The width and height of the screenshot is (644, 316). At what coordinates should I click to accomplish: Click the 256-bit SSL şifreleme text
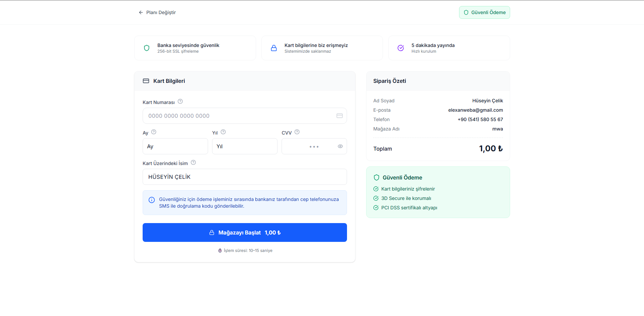click(178, 51)
